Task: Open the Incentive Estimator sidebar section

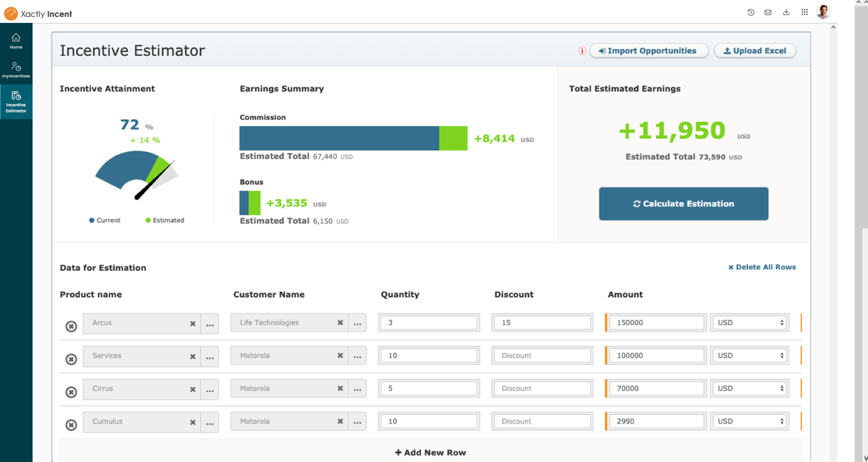Action: [16, 101]
